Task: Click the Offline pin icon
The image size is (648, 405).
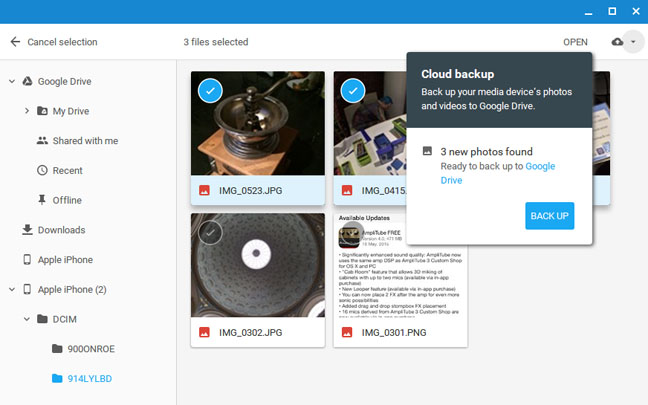Action: point(42,200)
